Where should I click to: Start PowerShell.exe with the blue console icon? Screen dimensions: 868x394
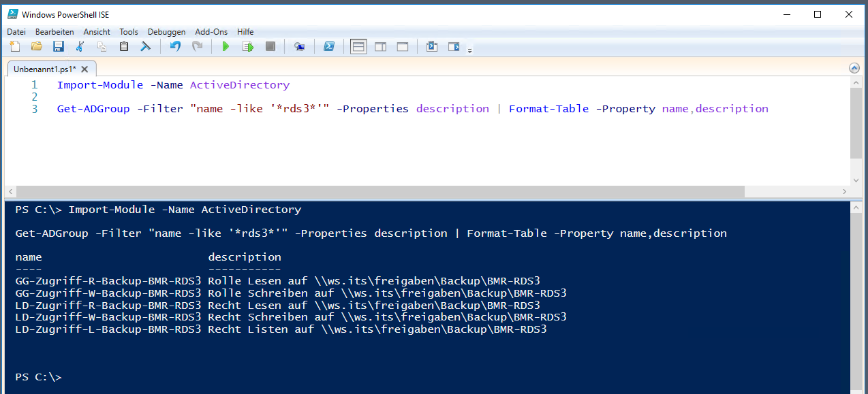pyautogui.click(x=328, y=47)
